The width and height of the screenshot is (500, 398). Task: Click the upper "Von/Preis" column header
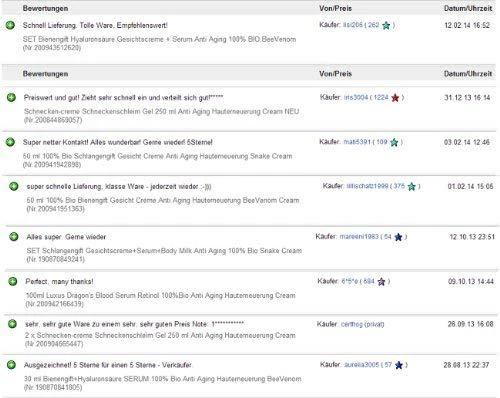[x=335, y=8]
